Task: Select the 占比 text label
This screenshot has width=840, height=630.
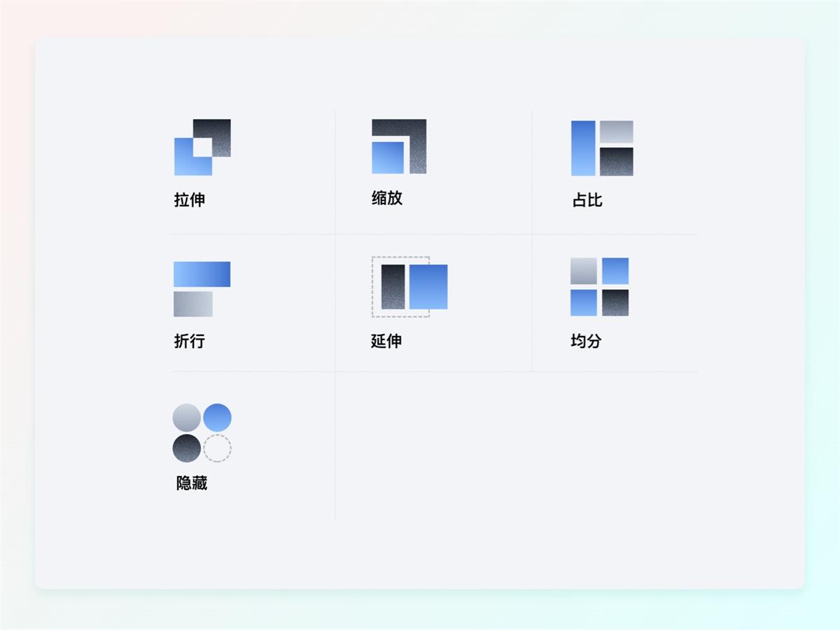Action: click(x=587, y=200)
